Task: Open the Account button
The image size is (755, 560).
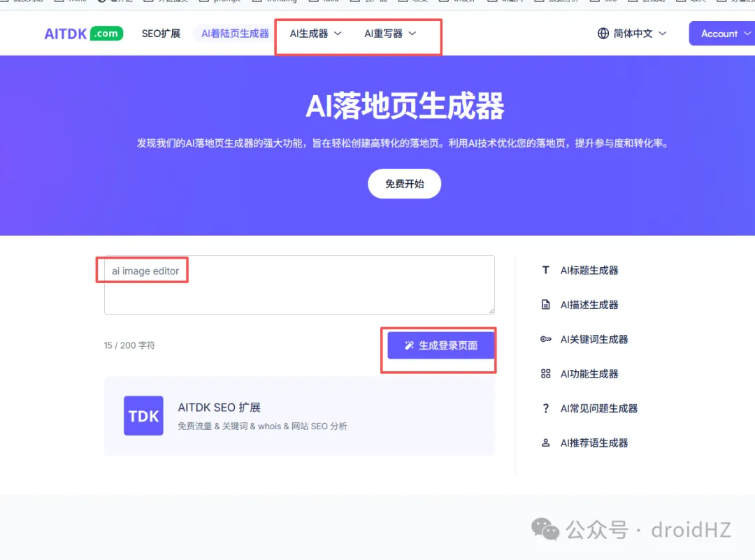Action: coord(724,33)
